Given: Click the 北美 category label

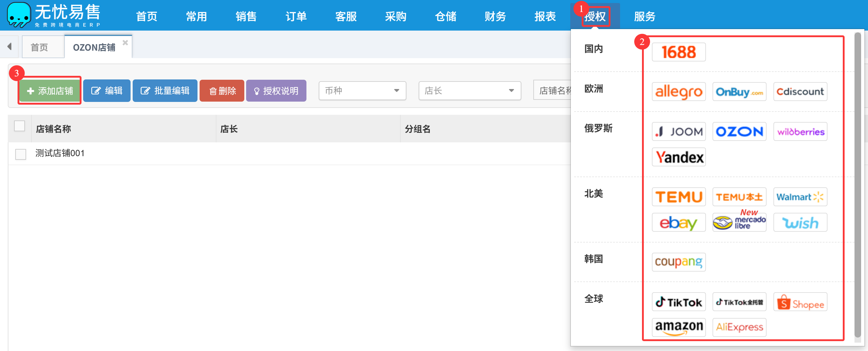Looking at the screenshot, I should pyautogui.click(x=593, y=194).
